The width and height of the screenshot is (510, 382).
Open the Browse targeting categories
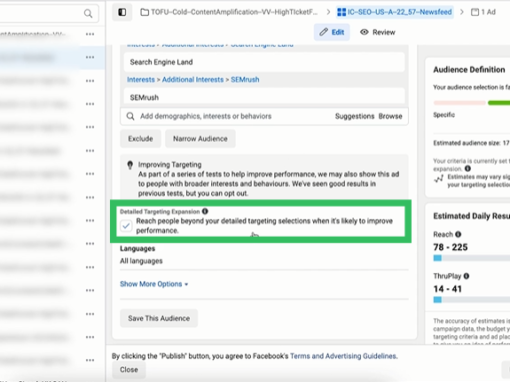390,116
